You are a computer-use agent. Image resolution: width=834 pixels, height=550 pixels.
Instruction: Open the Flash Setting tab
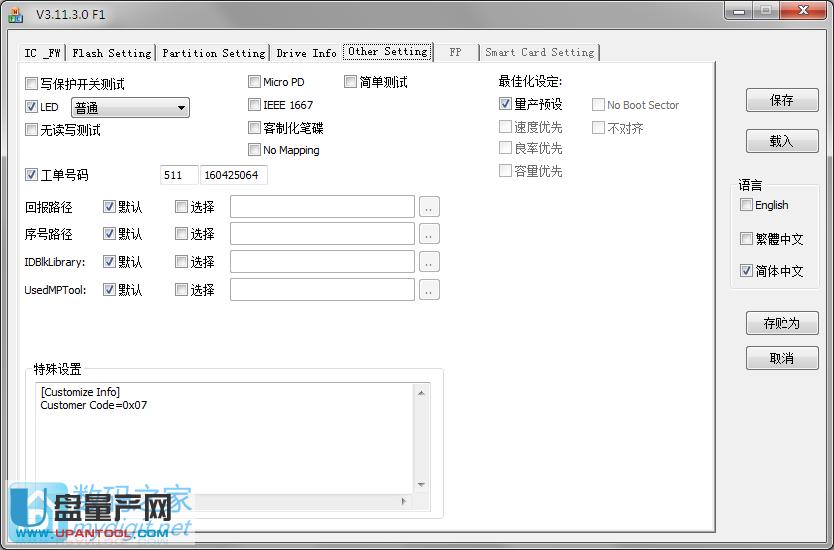[x=112, y=53]
